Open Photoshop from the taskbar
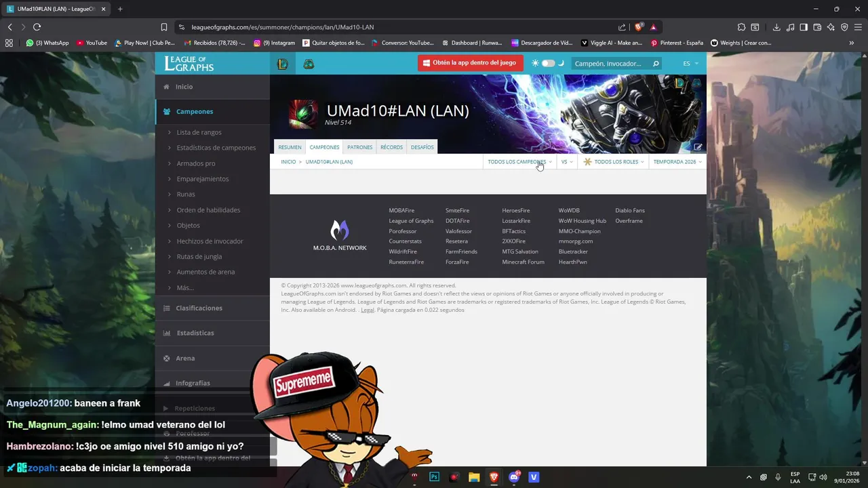Image resolution: width=868 pixels, height=488 pixels. 435,477
